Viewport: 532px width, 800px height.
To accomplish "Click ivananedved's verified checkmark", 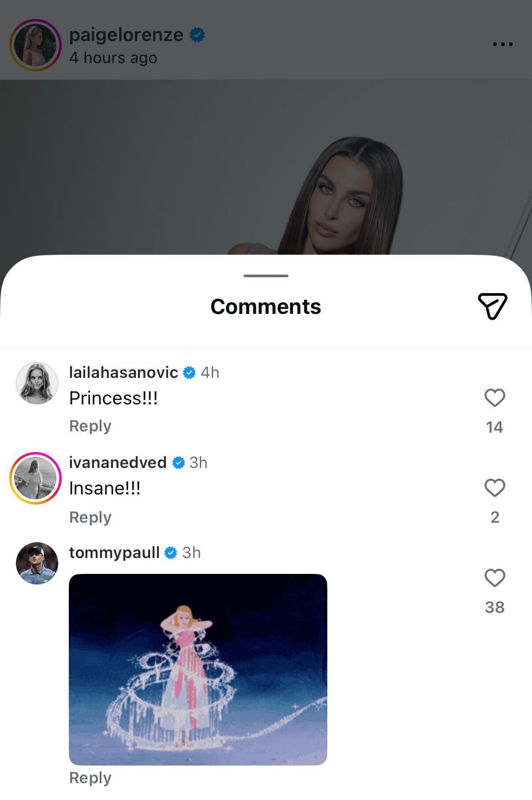I will [177, 463].
